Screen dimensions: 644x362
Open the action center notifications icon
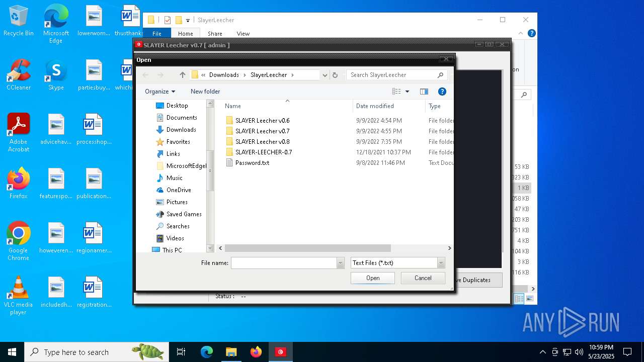(627, 352)
